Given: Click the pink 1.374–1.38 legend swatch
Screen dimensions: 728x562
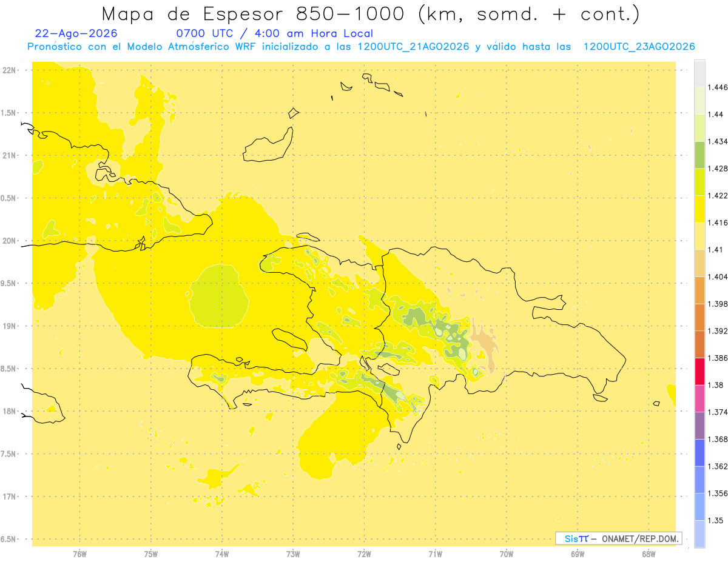Looking at the screenshot, I should (x=699, y=398).
